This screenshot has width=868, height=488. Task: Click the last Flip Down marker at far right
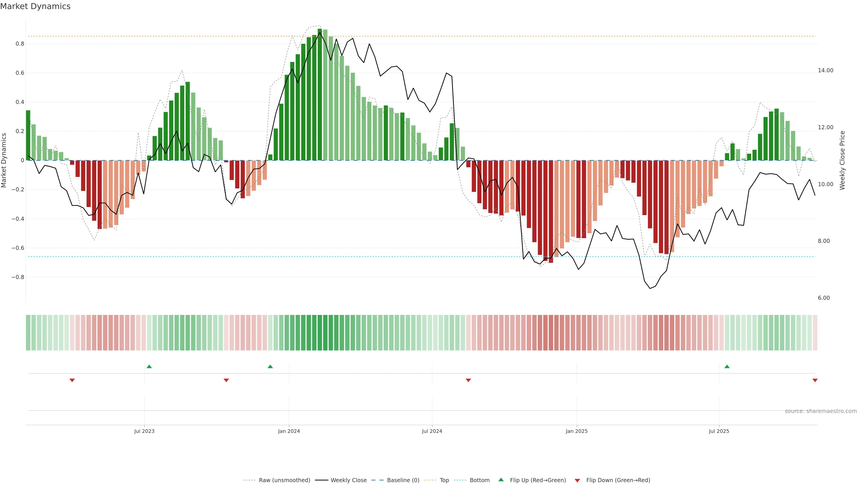815,380
